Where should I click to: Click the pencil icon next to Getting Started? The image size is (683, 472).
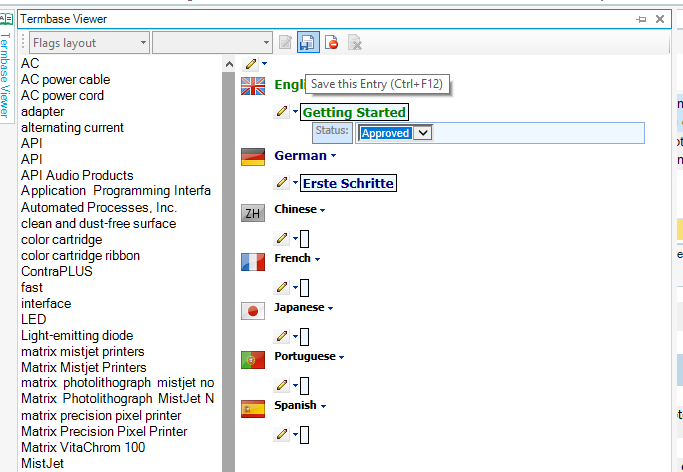tap(283, 112)
